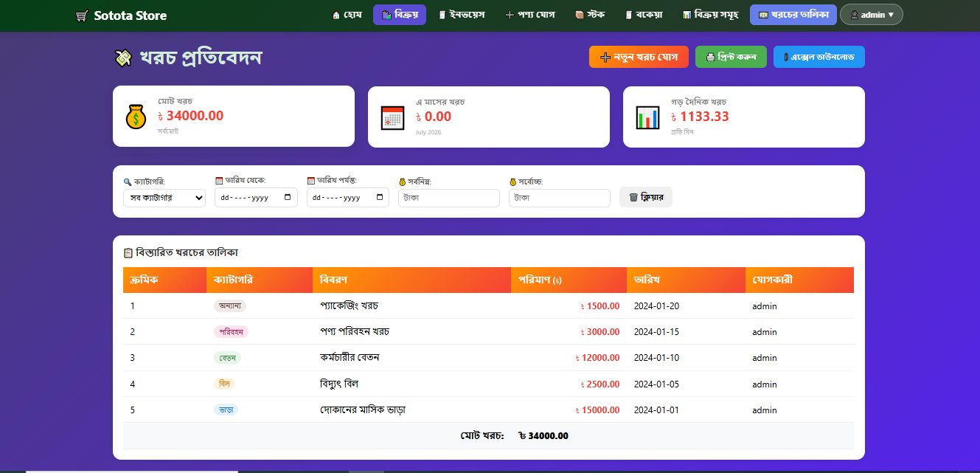Viewport: 980px width, 473px height.
Task: Click the নতুন খরচ যোগ button
Action: pos(639,57)
